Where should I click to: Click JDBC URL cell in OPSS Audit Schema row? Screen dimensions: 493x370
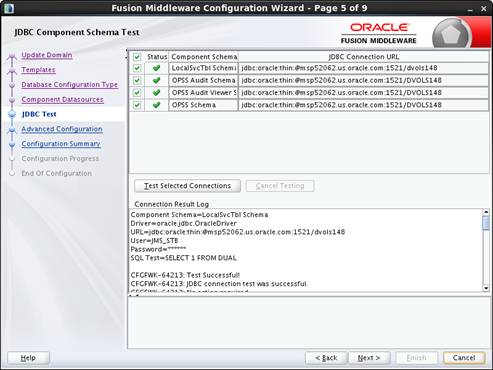(x=363, y=80)
